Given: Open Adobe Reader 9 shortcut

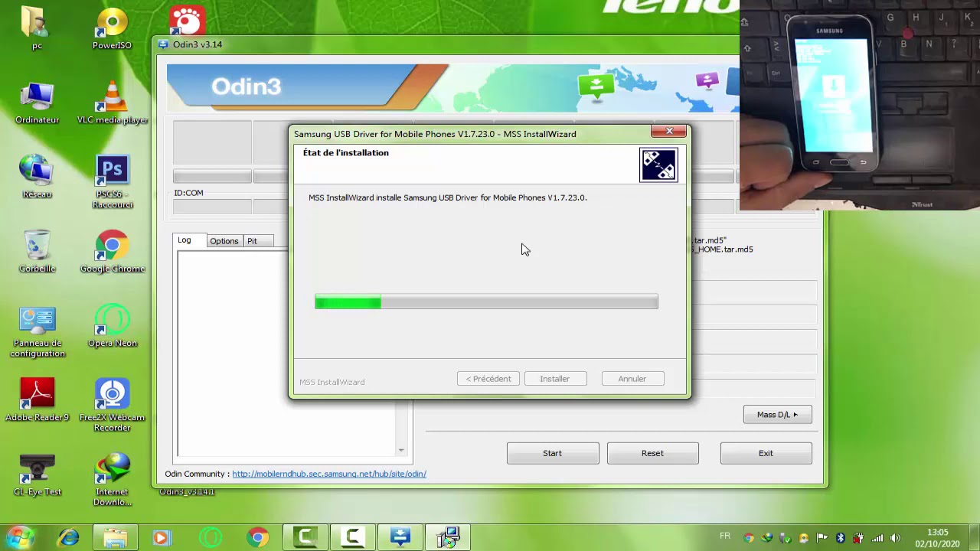Looking at the screenshot, I should click(37, 400).
